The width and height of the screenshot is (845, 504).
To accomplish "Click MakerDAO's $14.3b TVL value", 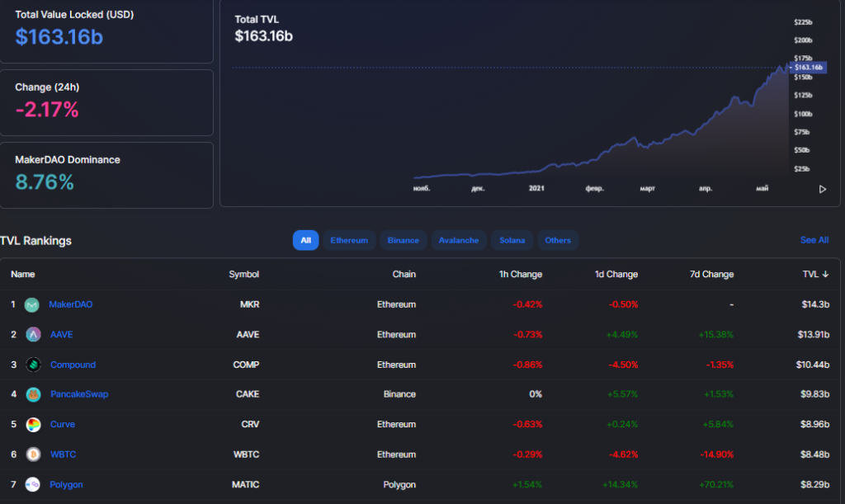I will click(x=814, y=304).
